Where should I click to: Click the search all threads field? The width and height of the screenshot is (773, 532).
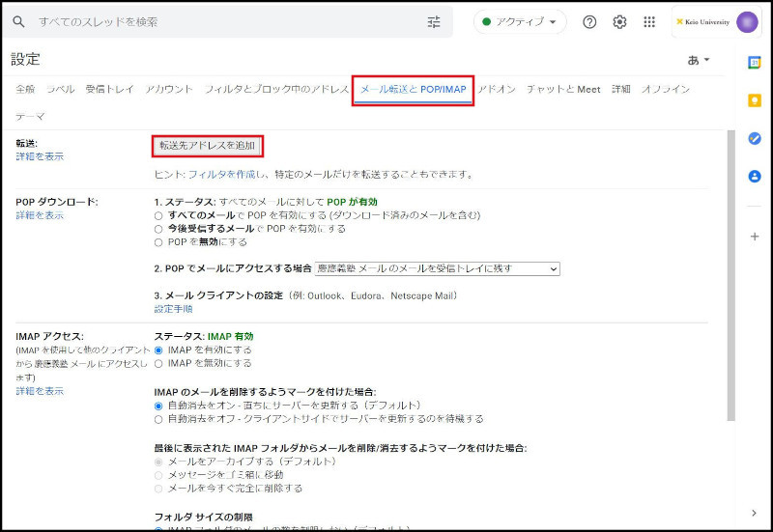coord(222,21)
